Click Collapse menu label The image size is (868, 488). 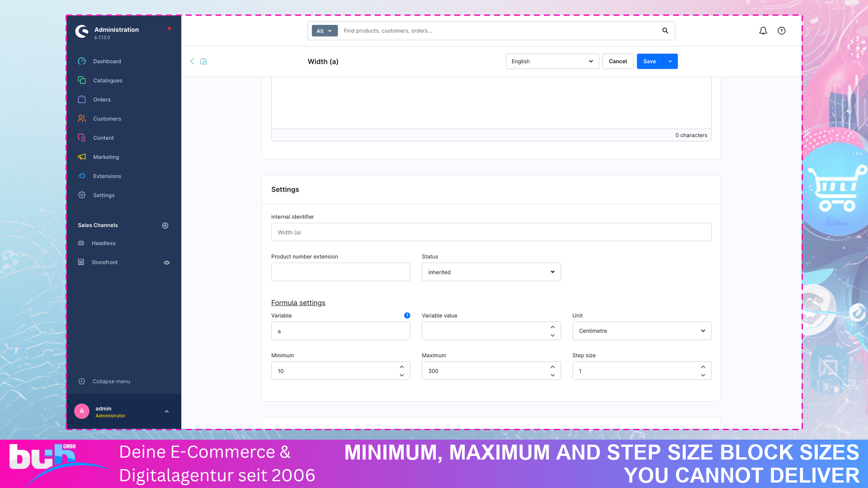pyautogui.click(x=111, y=381)
